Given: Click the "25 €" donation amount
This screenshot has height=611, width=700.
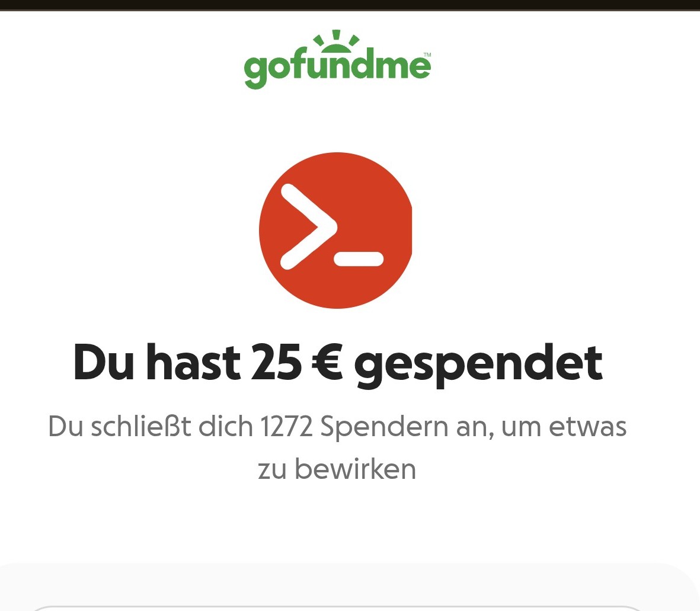Looking at the screenshot, I should point(297,362).
